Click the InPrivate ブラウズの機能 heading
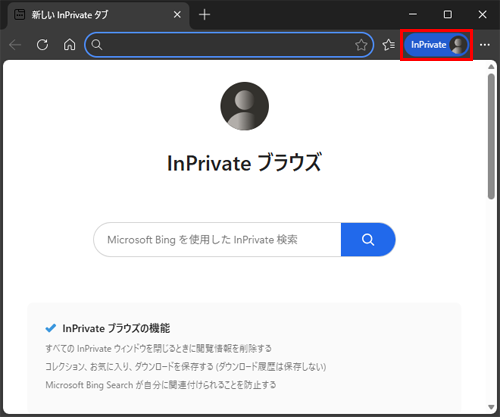The width and height of the screenshot is (500, 417). (x=116, y=328)
